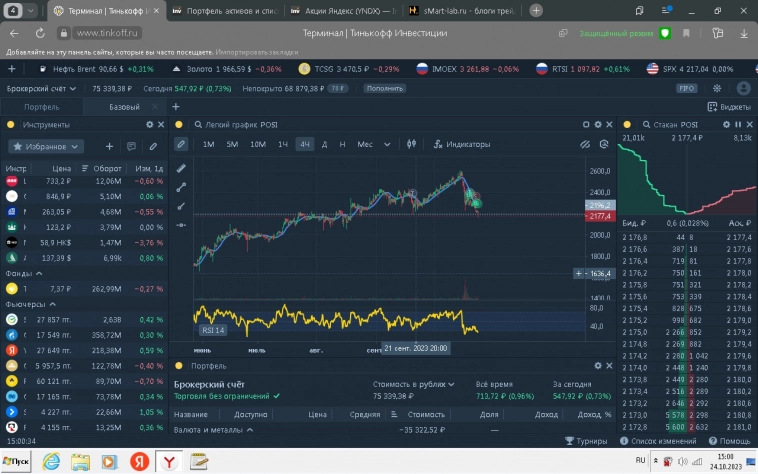Image resolution: width=758 pixels, height=474 pixels.
Task: Add ticker with plus in quotes bar
Action: pos(12,69)
